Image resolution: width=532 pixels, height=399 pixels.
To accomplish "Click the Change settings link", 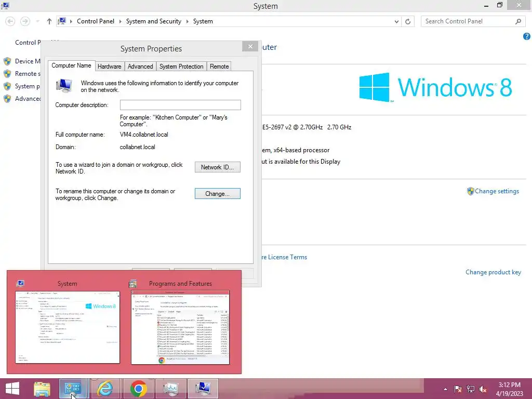I will [x=497, y=191].
